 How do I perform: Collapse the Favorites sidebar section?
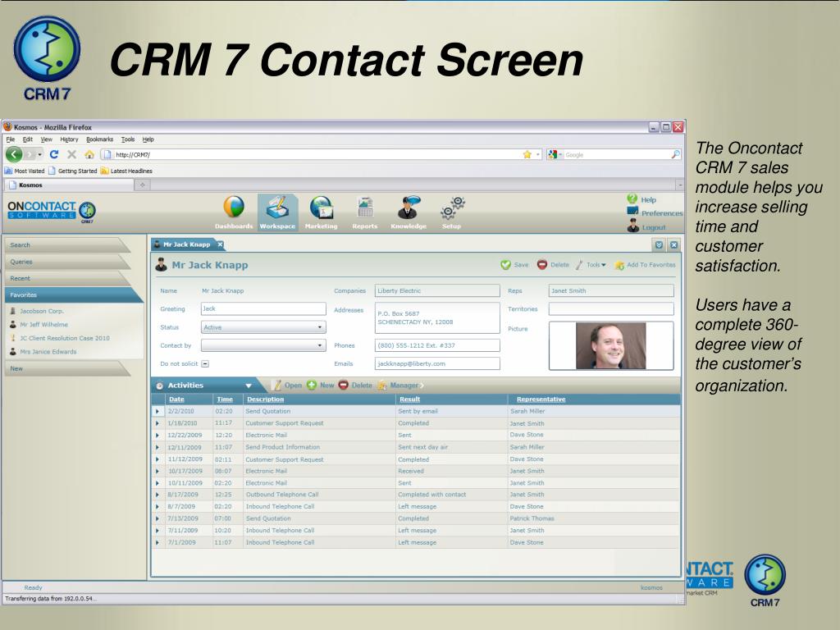72,295
